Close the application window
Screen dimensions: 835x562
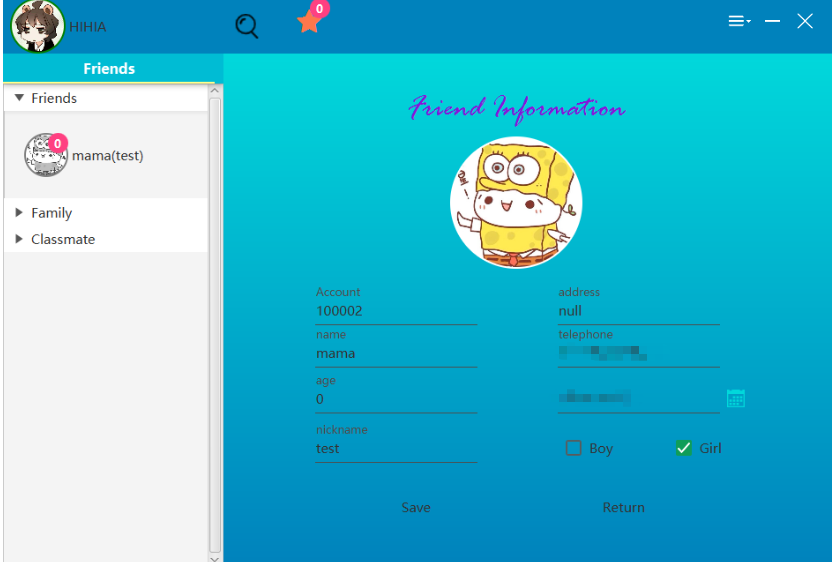(805, 21)
